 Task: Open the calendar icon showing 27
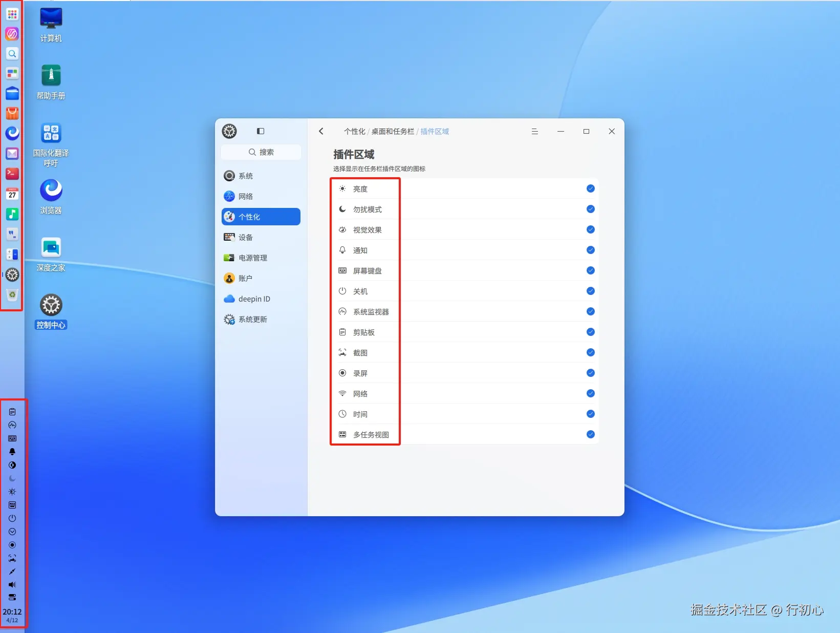coord(12,194)
